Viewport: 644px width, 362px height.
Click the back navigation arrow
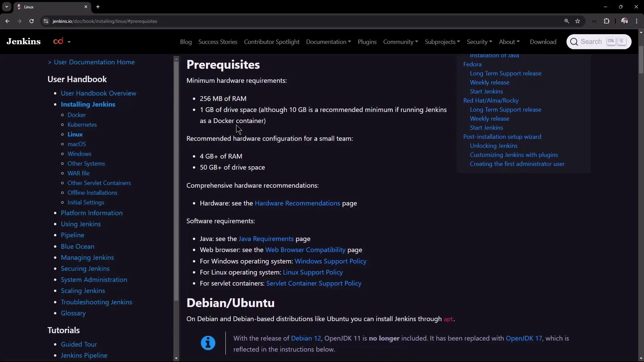7,21
